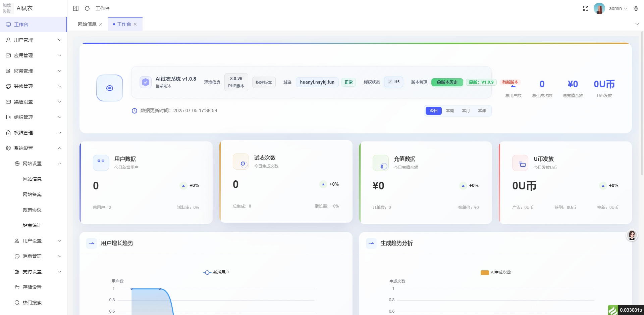Click the 热门搜索 magnifier icon
Screen dimensions: 644x315
[17, 303]
